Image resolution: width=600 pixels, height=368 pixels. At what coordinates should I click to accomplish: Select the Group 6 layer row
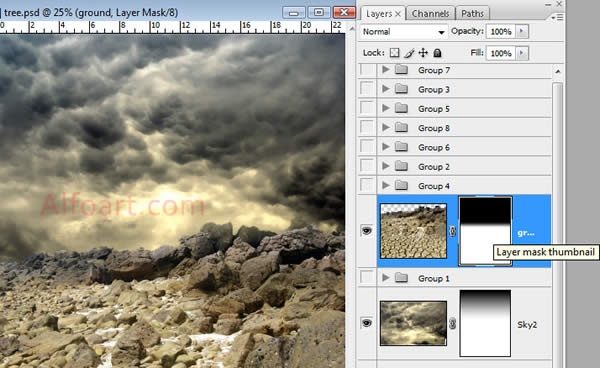(x=464, y=147)
